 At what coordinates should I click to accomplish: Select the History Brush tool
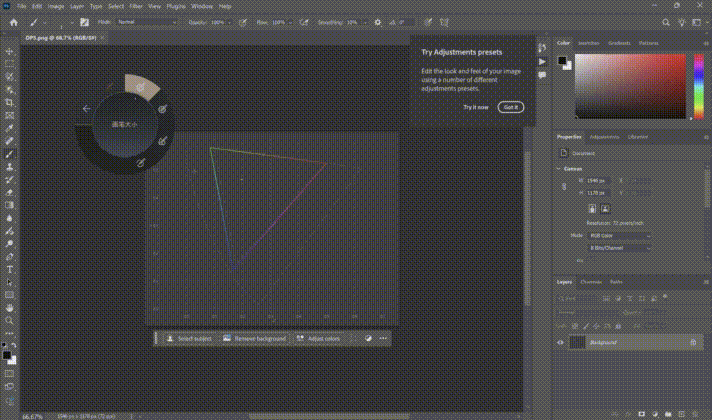pyautogui.click(x=9, y=179)
